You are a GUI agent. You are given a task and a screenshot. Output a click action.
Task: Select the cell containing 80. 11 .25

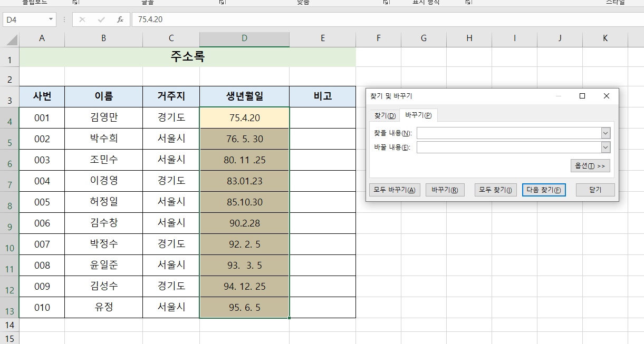click(x=244, y=160)
